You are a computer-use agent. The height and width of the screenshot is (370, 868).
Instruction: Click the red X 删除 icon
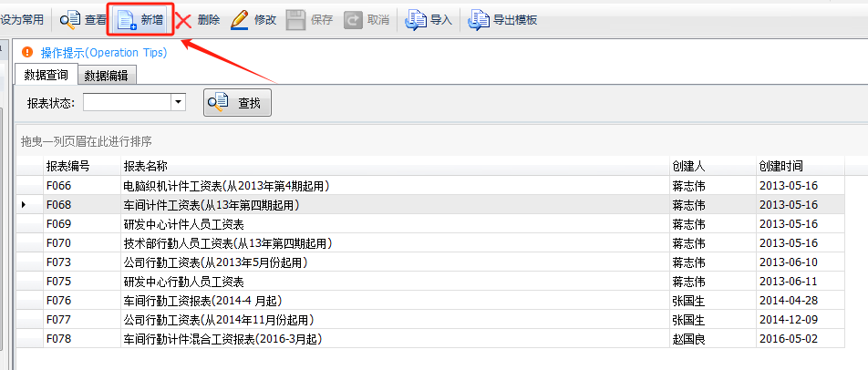[x=184, y=20]
